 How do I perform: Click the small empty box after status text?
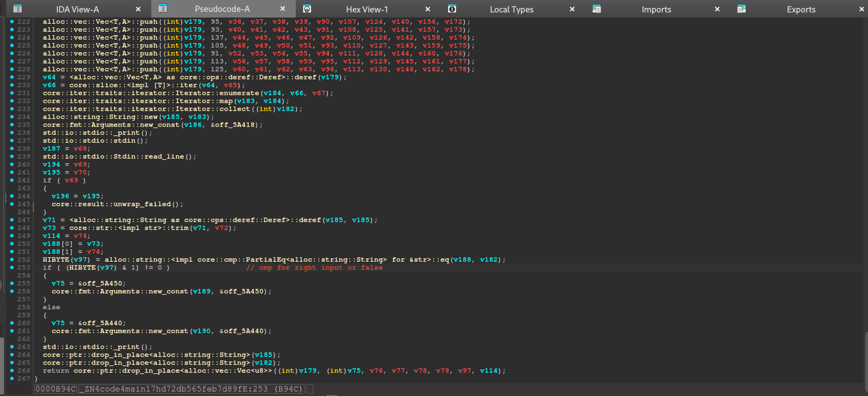309,389
